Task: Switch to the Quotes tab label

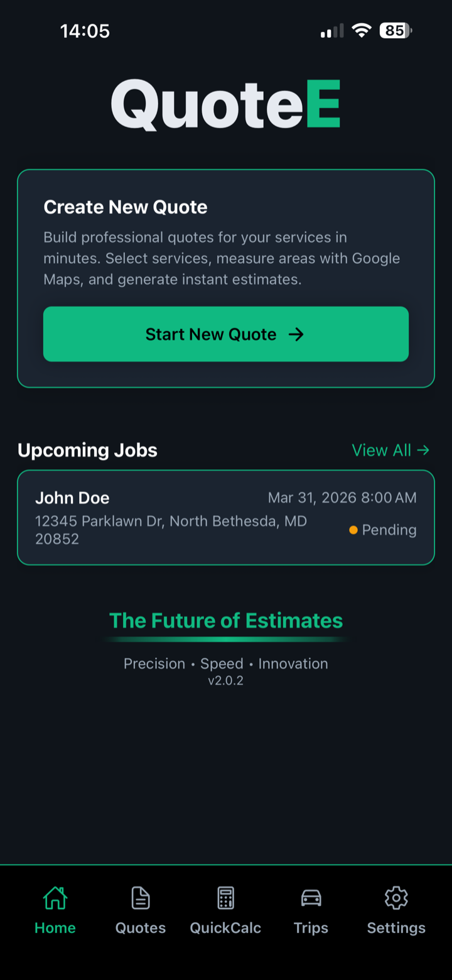Action: pyautogui.click(x=141, y=928)
